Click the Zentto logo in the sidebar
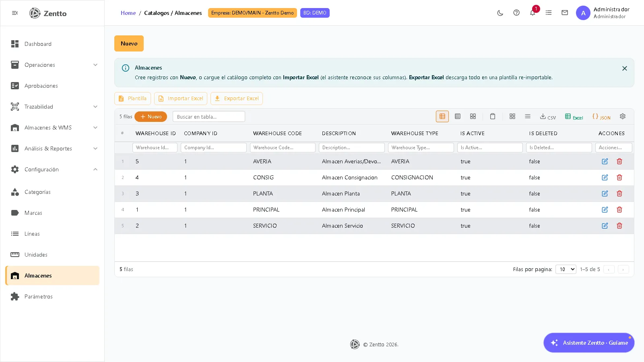Image resolution: width=644 pixels, height=362 pixels. tap(48, 13)
